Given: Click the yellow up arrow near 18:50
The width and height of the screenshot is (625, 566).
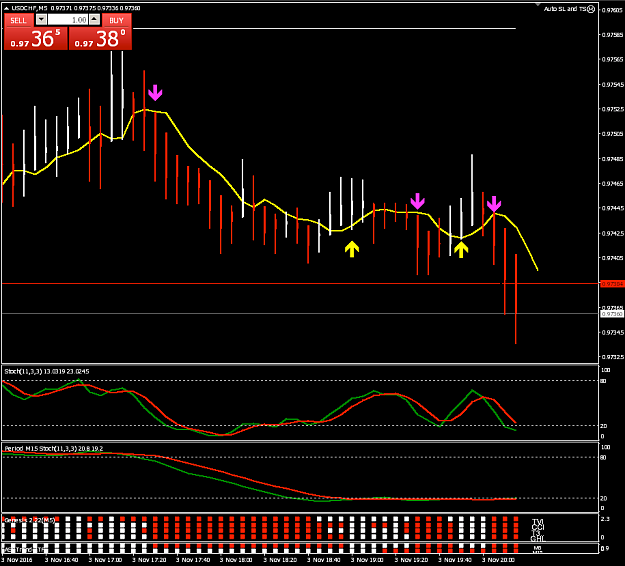Looking at the screenshot, I should [352, 249].
